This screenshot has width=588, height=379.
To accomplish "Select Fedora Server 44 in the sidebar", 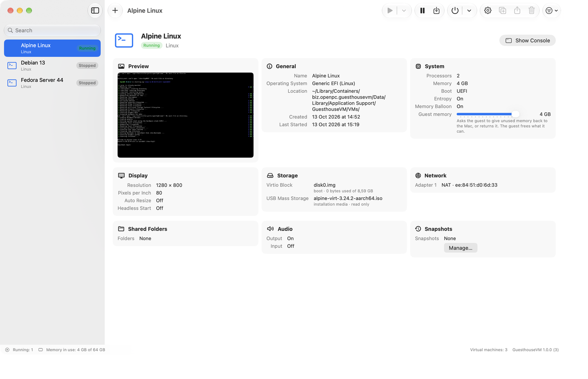I will tap(52, 83).
